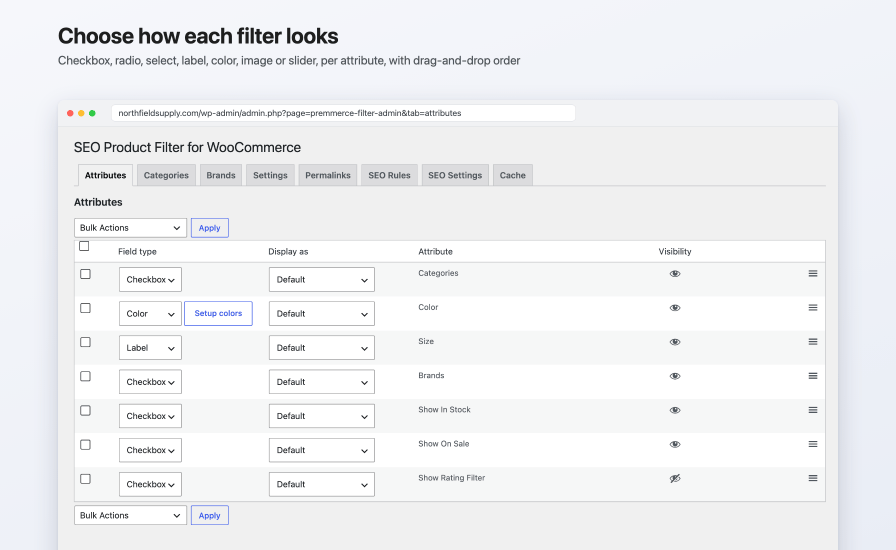Hide the Show On Sale filter
The width and height of the screenshot is (896, 550).
point(675,444)
